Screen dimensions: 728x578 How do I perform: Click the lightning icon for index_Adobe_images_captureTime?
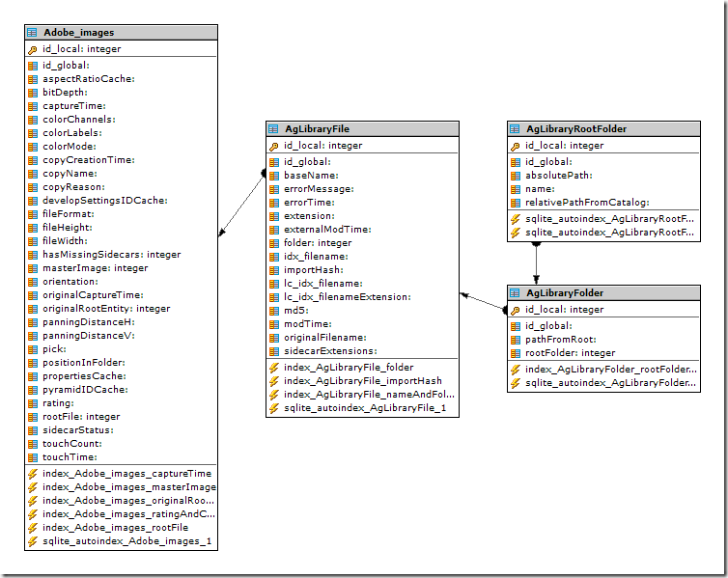coord(33,474)
